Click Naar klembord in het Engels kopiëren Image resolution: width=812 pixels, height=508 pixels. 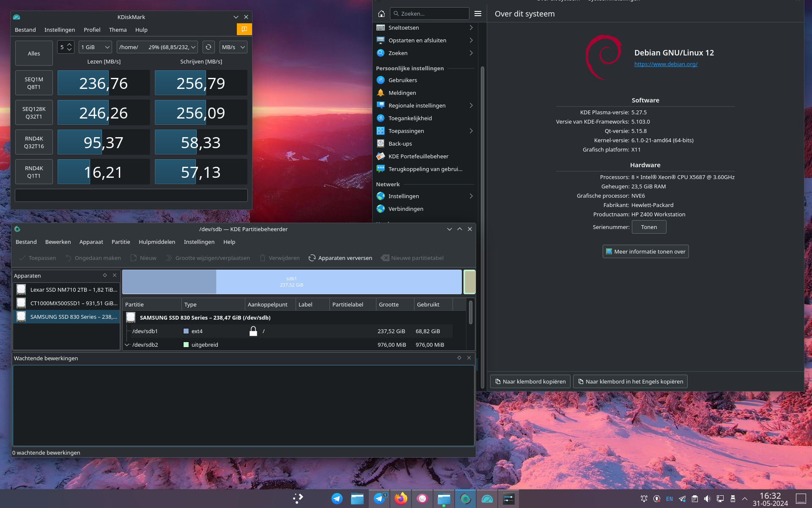click(x=630, y=381)
